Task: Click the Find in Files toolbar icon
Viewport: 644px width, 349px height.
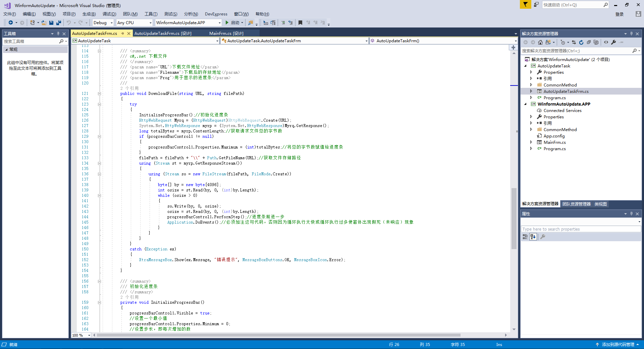Action: pos(251,23)
